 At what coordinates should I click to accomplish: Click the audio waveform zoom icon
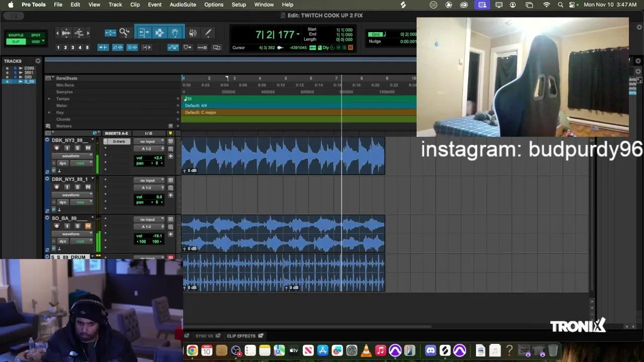point(66,33)
